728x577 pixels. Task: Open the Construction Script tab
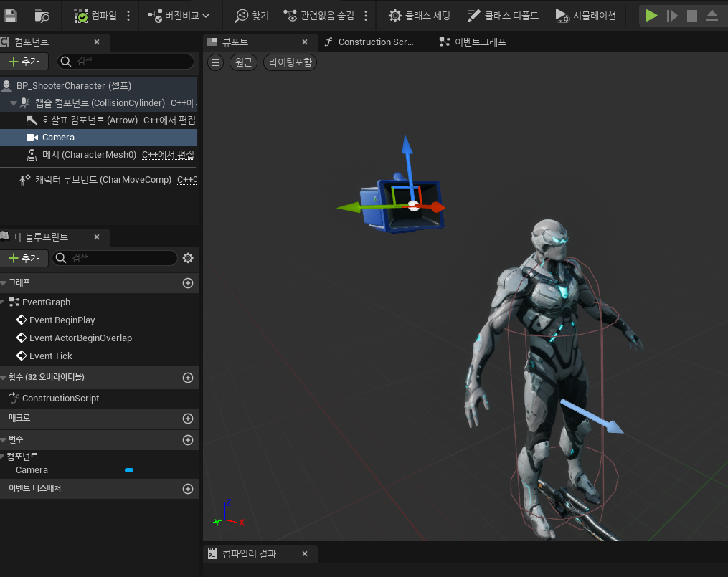click(x=369, y=42)
